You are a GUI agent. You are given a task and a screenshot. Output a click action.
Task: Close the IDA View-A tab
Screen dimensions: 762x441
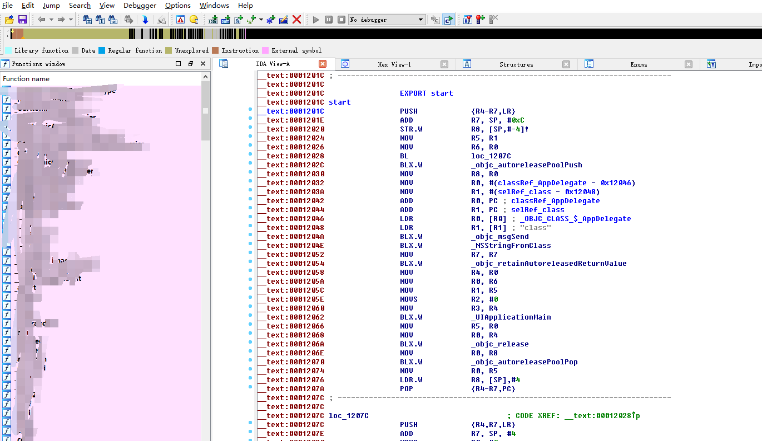pyautogui.click(x=323, y=64)
